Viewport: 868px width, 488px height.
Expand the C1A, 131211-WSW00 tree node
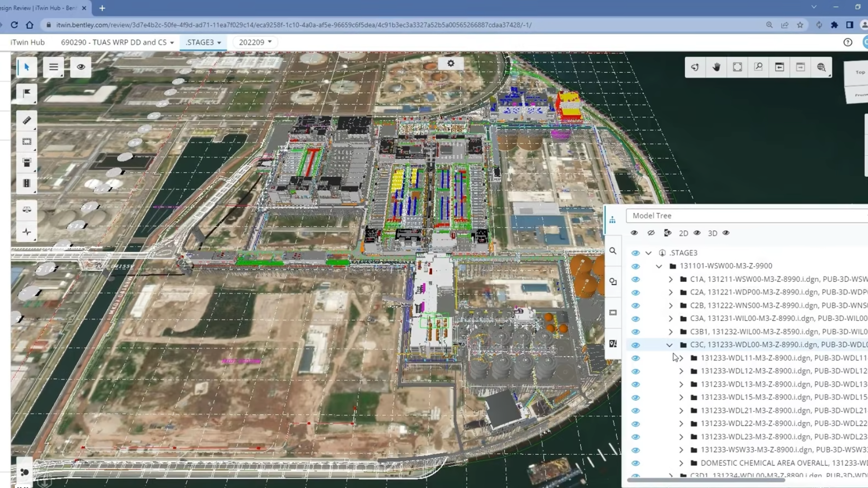pyautogui.click(x=670, y=279)
